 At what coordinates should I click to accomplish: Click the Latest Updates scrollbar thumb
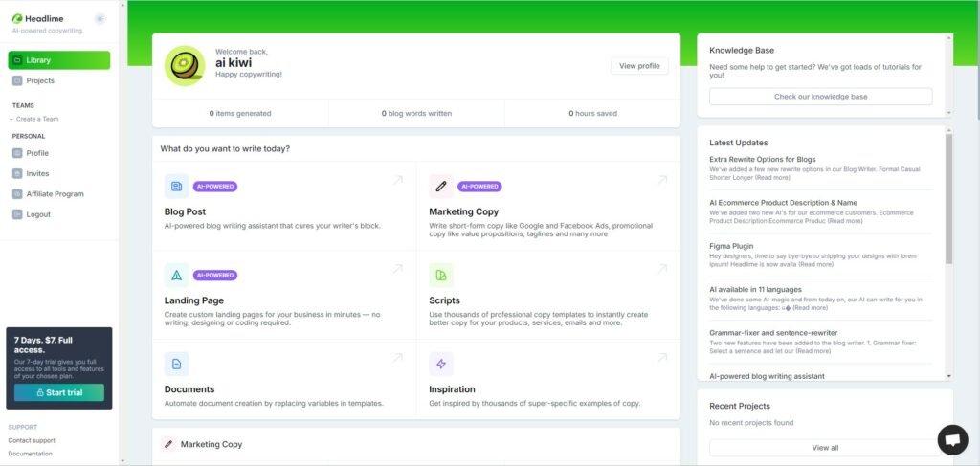[948, 199]
